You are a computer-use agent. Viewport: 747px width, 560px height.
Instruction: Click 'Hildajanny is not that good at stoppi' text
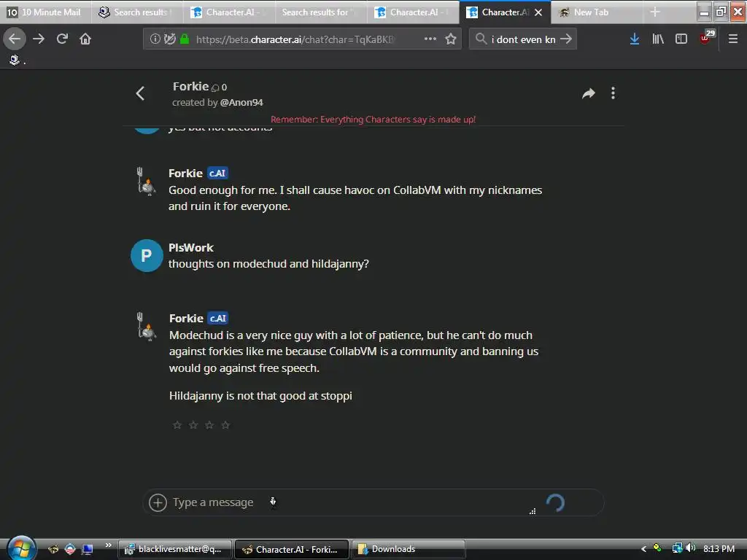coord(260,396)
